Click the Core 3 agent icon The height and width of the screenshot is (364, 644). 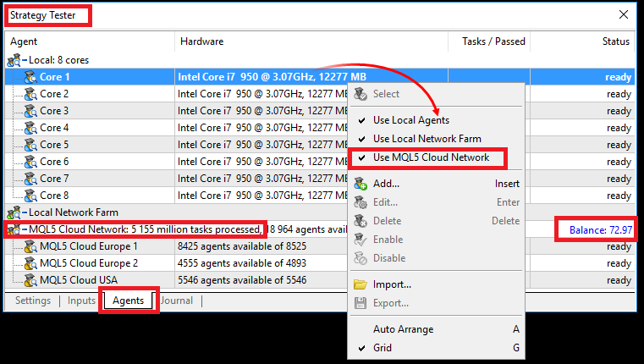point(30,111)
